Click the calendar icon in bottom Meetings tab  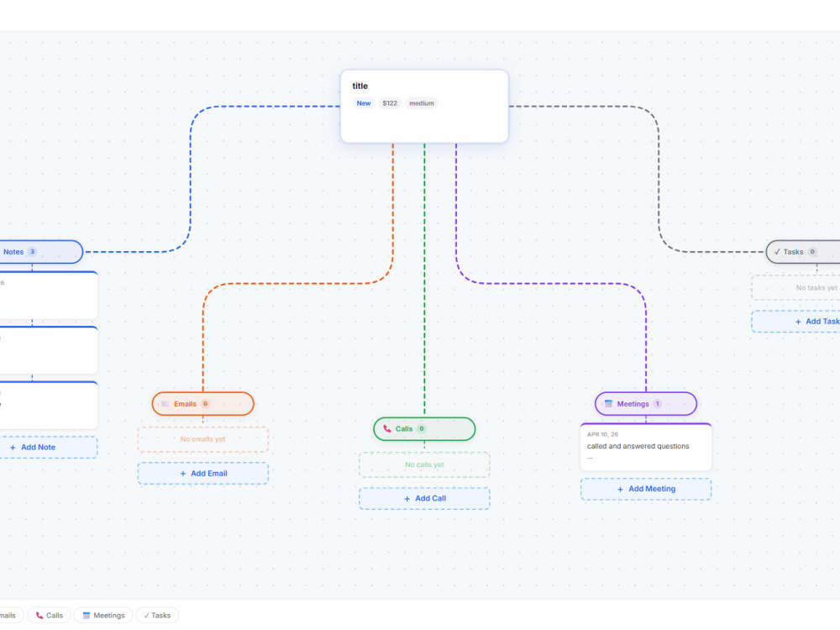pos(87,616)
